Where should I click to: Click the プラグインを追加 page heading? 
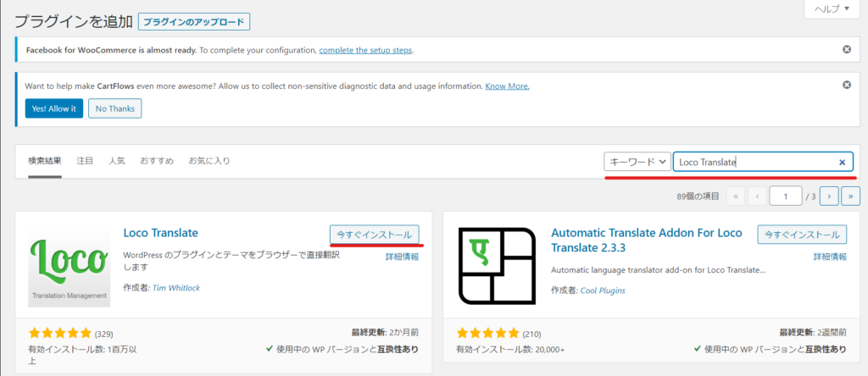pyautogui.click(x=73, y=21)
